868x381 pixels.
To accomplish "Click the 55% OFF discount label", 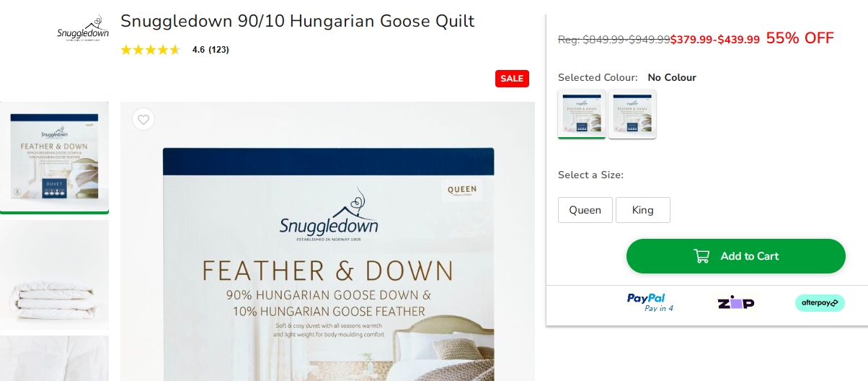I will tap(800, 38).
